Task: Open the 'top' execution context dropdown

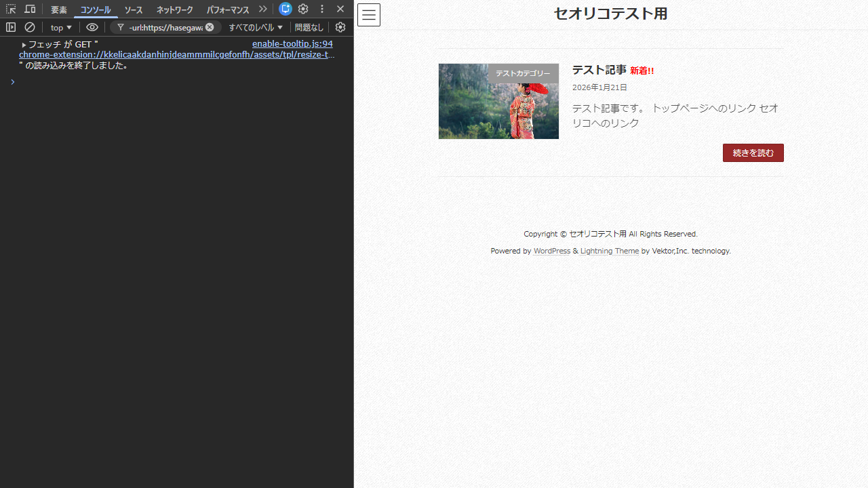Action: point(61,27)
